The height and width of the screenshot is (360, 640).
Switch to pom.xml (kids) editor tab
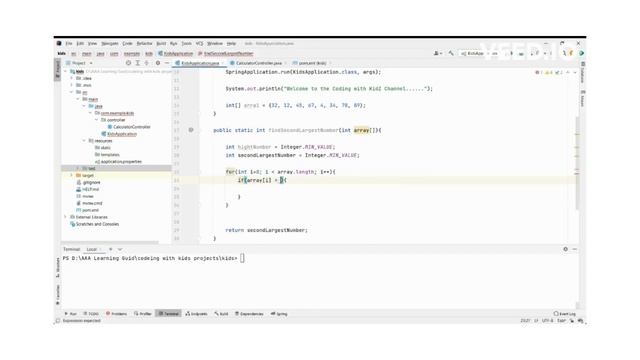[312, 63]
